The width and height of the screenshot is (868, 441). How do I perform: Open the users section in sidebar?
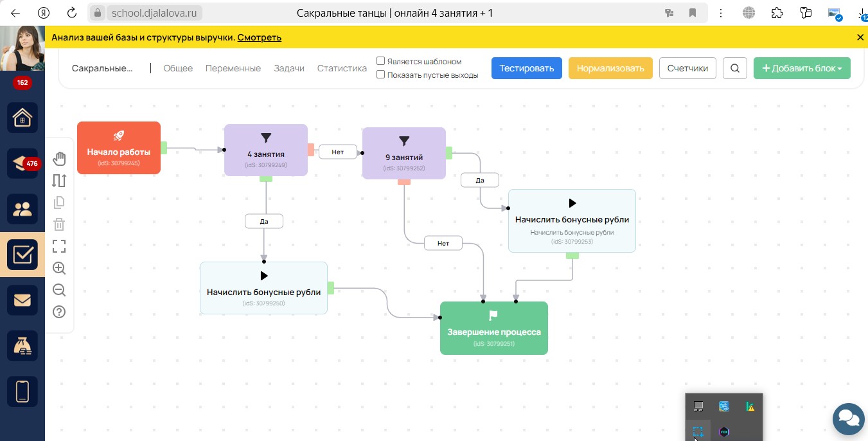tap(22, 209)
